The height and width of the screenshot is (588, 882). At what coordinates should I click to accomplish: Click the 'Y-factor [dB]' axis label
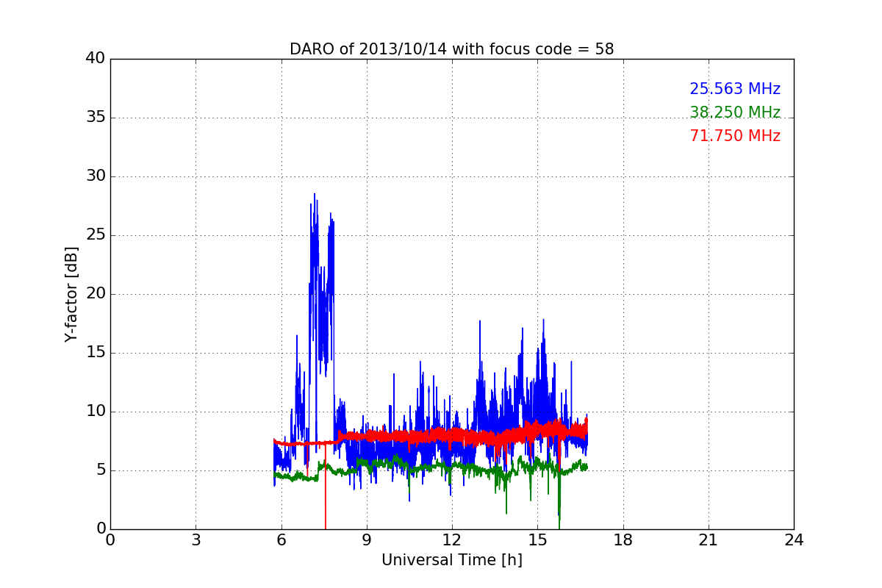tap(71, 294)
